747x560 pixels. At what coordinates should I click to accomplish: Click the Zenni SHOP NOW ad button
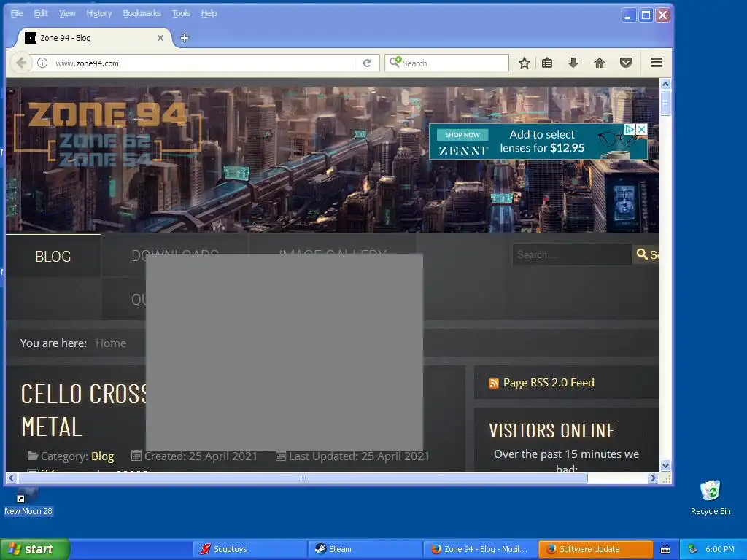(462, 135)
